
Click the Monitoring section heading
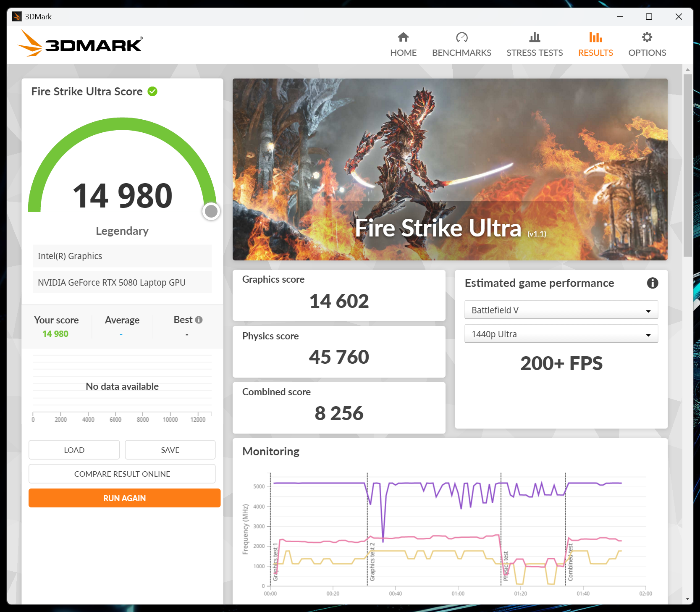pos(271,452)
